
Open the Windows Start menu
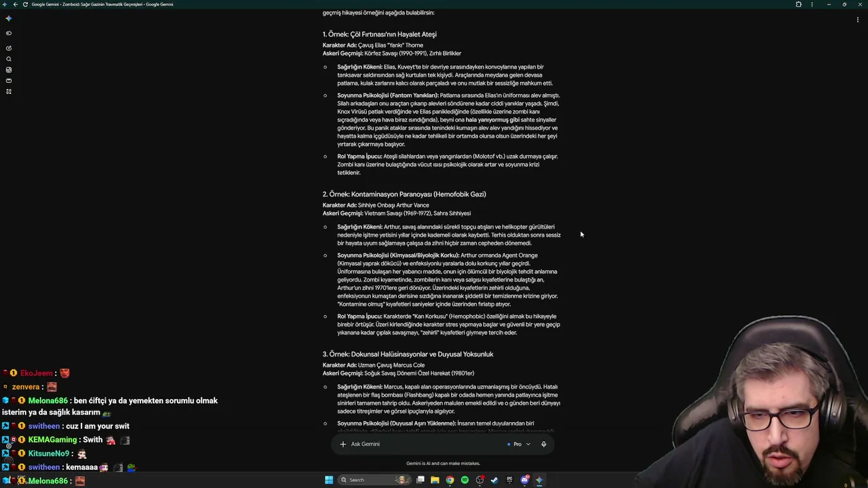[x=329, y=480]
